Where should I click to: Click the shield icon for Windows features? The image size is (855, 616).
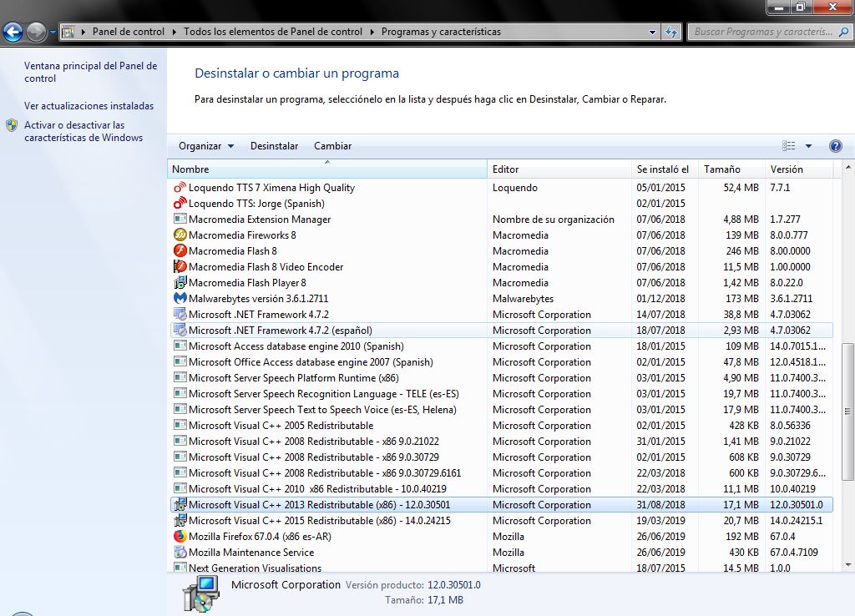(12, 125)
